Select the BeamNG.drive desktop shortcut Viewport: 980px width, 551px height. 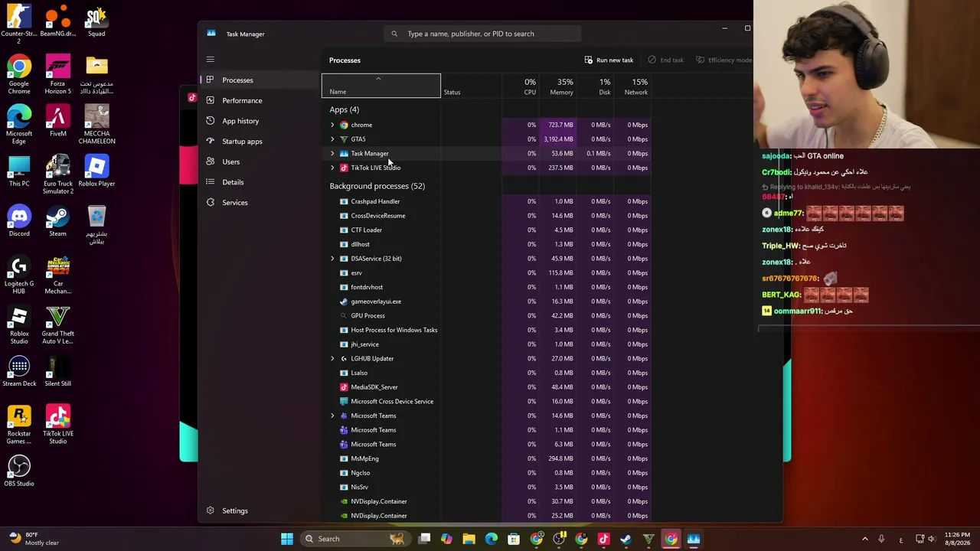click(58, 21)
